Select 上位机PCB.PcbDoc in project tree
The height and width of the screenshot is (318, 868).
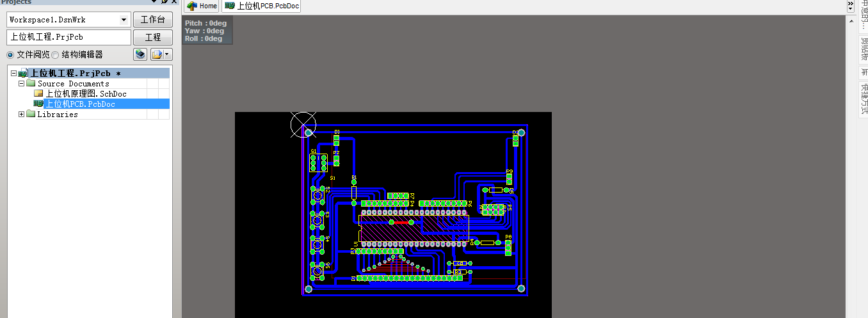(x=107, y=104)
